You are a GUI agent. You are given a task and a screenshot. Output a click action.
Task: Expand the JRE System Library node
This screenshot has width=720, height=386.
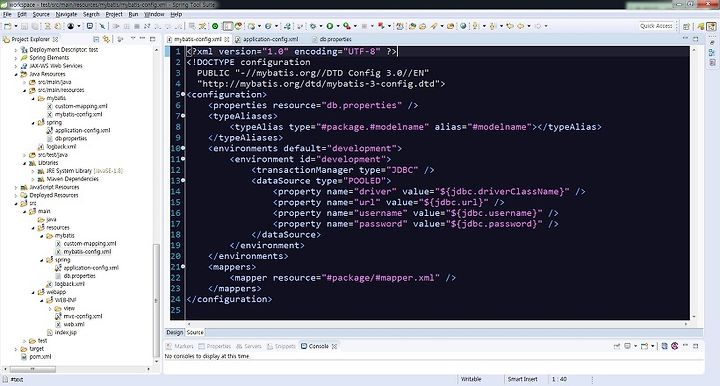(x=33, y=171)
